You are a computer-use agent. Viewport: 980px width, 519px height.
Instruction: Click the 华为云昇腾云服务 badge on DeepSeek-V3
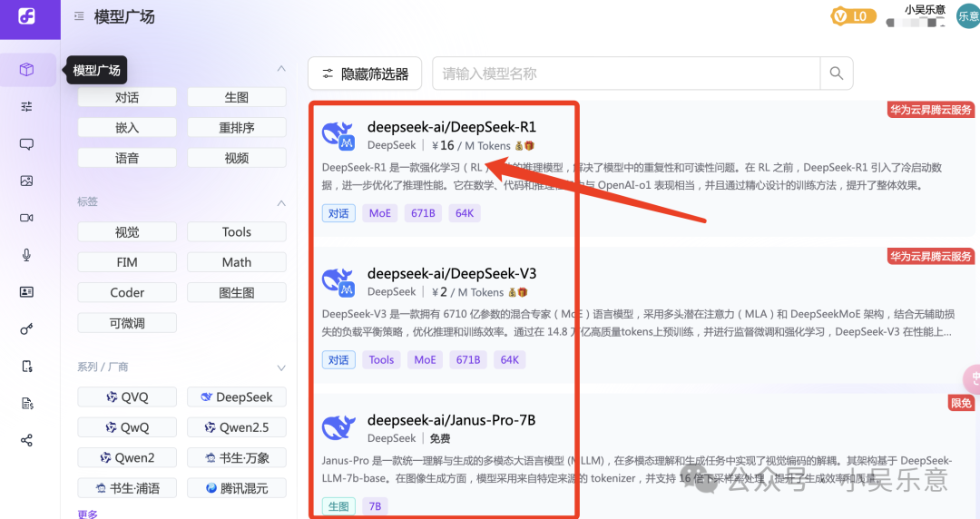coord(931,257)
